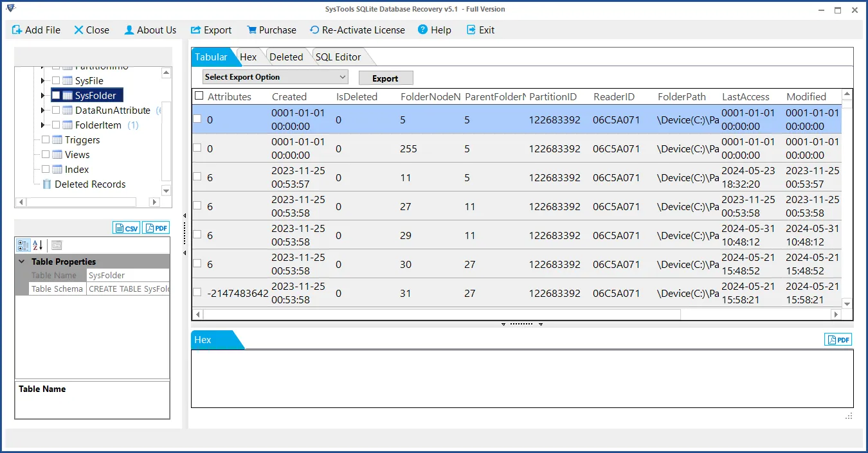
Task: Tick the Triggers checkbox in tree
Action: click(46, 140)
